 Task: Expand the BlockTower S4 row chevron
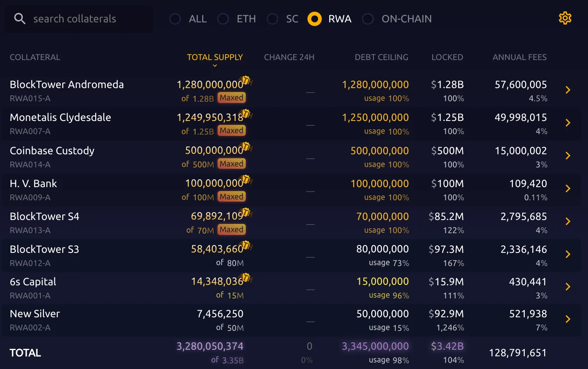(x=568, y=221)
